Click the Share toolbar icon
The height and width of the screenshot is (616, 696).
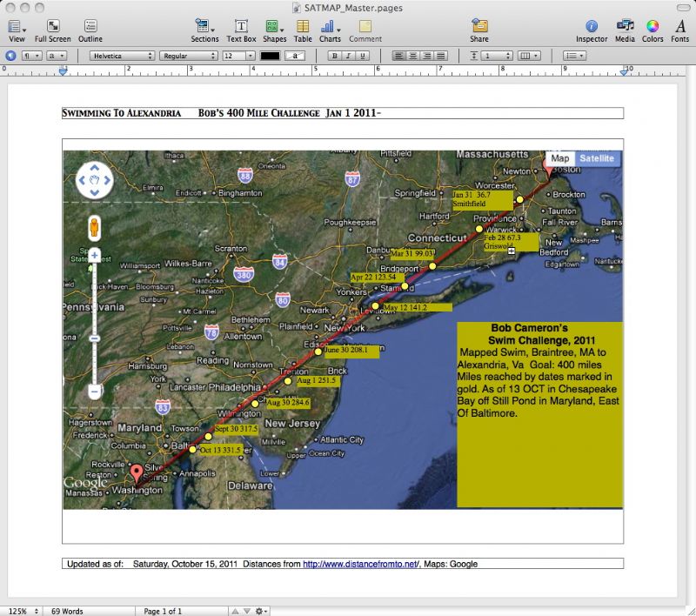(479, 31)
